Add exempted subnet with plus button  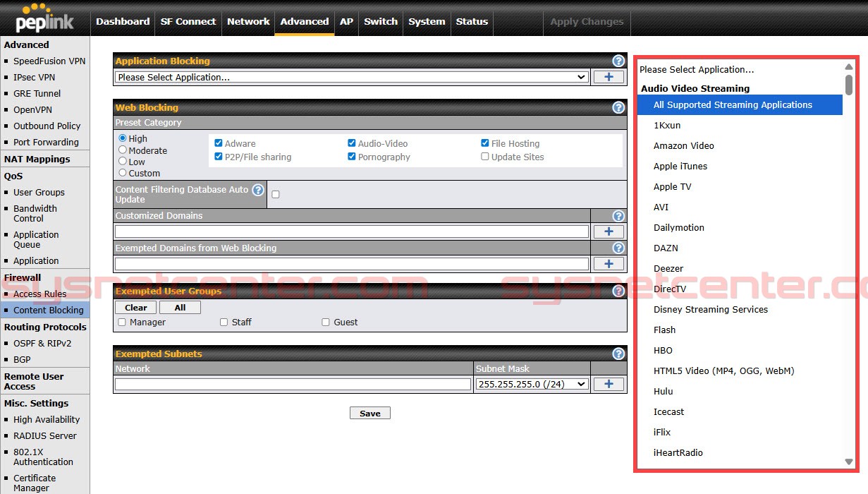pyautogui.click(x=609, y=384)
